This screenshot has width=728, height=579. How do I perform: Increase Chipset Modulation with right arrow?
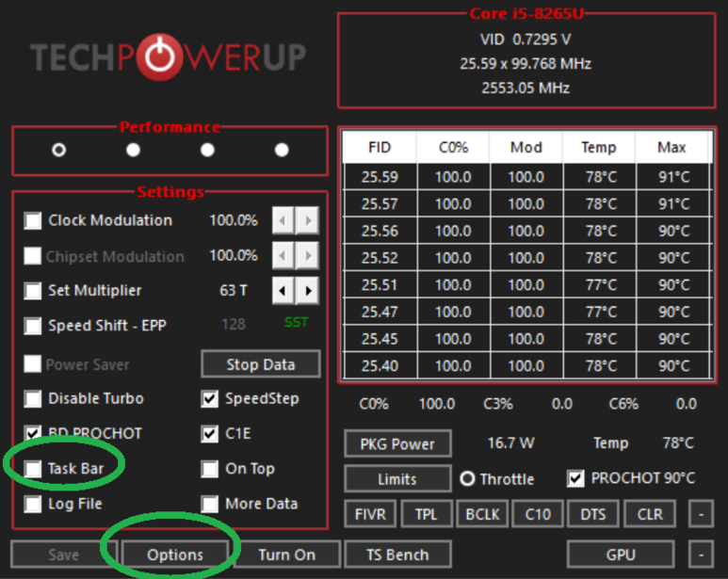(x=308, y=255)
